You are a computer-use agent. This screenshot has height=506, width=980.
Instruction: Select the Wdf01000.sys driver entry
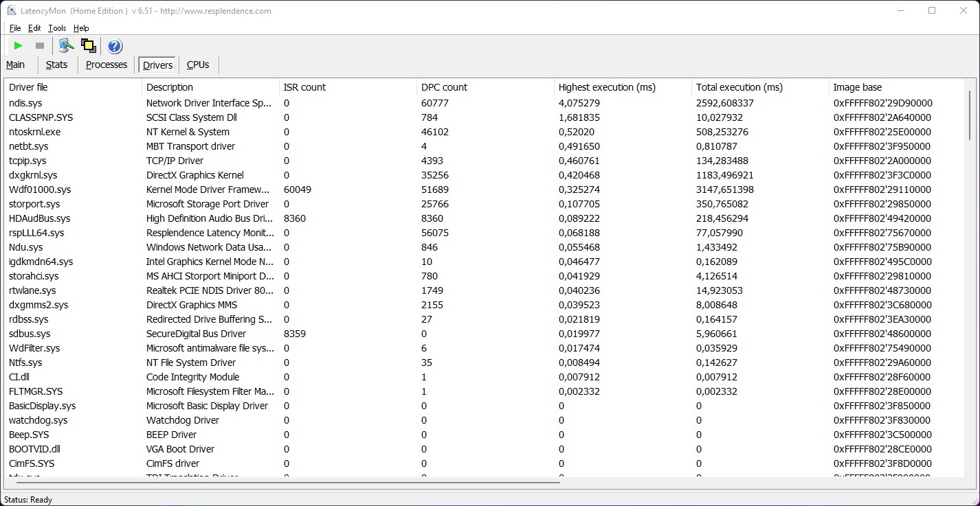(x=40, y=189)
